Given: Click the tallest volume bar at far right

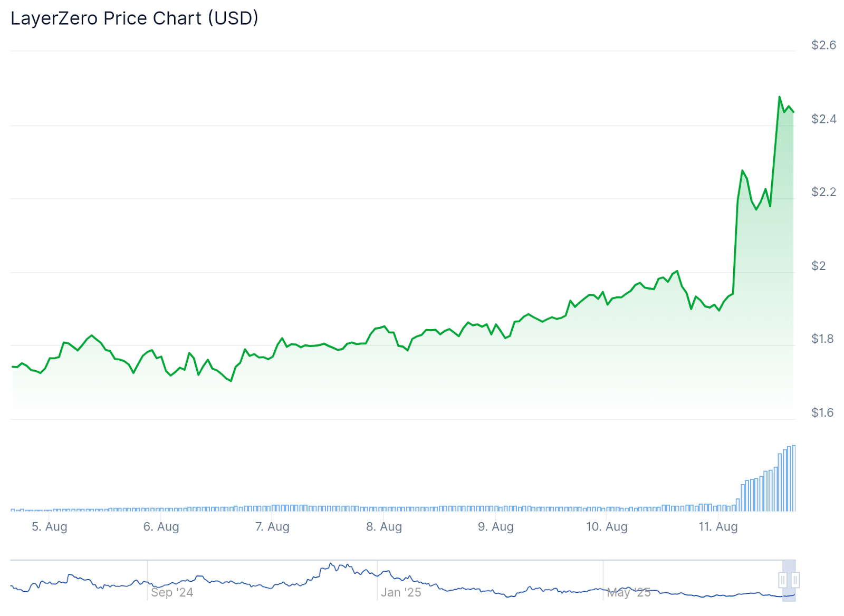Looking at the screenshot, I should pos(794,478).
